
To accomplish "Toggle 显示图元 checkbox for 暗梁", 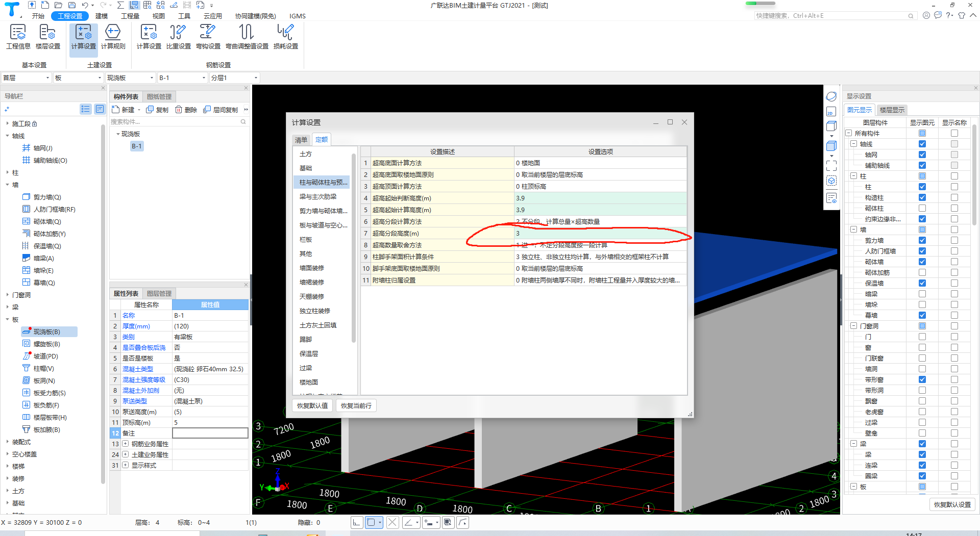I will click(922, 294).
